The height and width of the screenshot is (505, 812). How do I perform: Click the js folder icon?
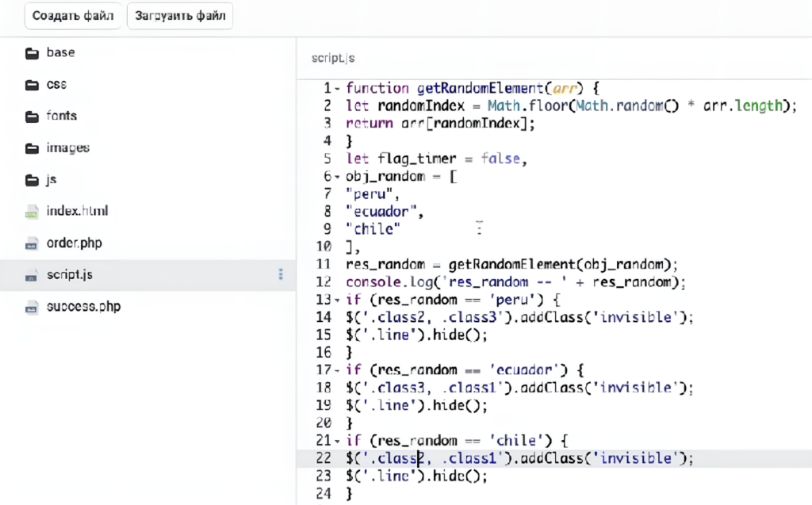[x=32, y=180]
